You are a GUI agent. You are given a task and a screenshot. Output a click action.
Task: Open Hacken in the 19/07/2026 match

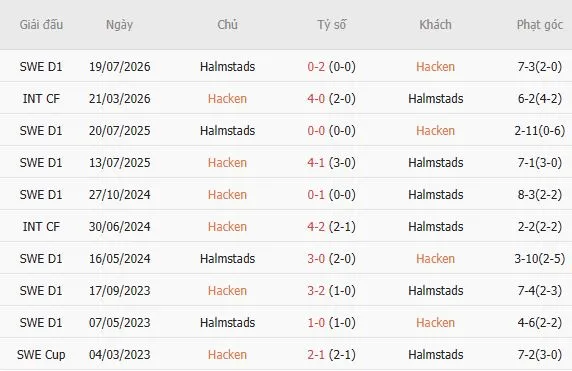click(436, 67)
